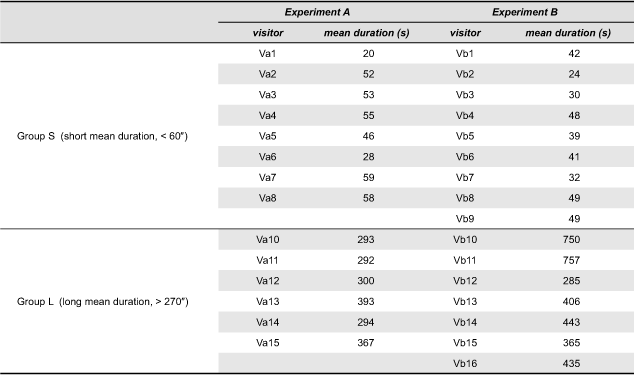Click visitor cell Va1
The image size is (634, 375).
[x=267, y=53]
